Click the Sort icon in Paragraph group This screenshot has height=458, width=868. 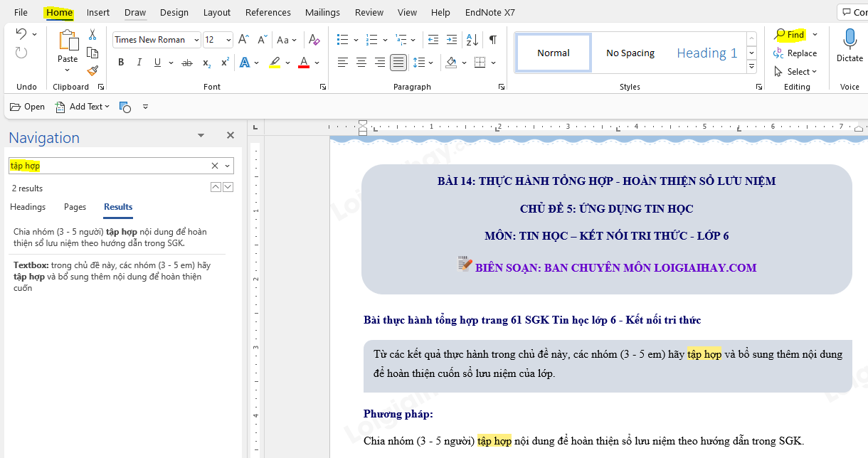(472, 40)
